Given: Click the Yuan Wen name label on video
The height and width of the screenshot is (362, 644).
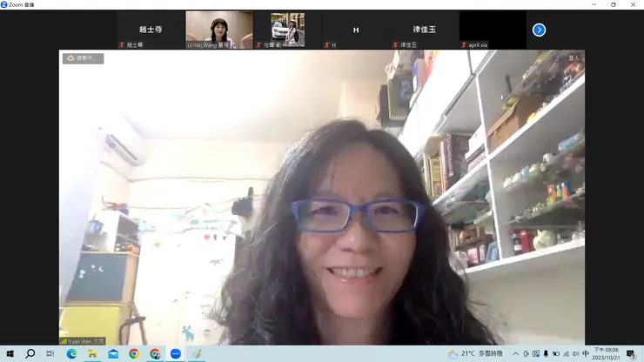Looking at the screenshot, I should click(x=83, y=341).
